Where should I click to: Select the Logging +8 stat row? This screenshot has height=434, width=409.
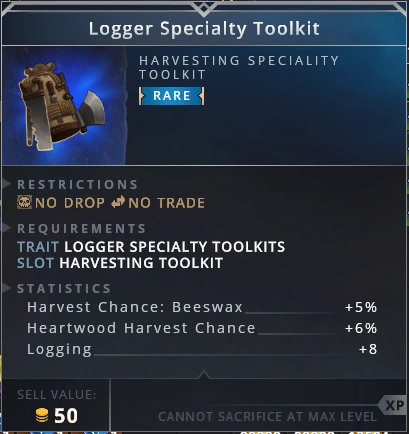(x=202, y=349)
